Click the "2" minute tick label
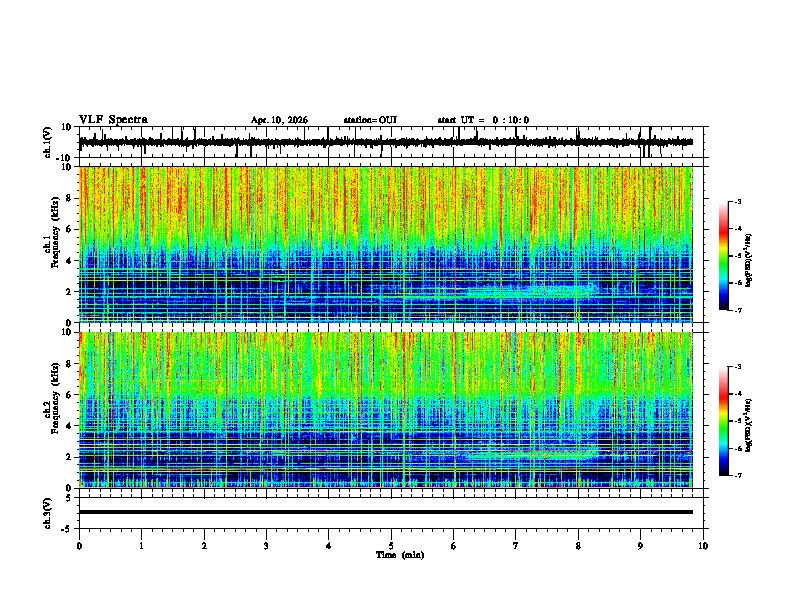Viewport: 792px width, 612px height. [204, 546]
